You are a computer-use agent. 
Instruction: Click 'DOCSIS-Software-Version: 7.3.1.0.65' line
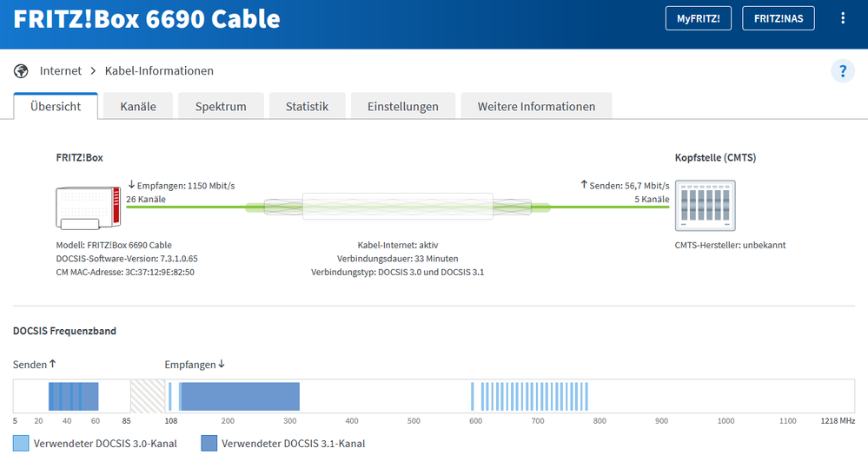(x=127, y=259)
